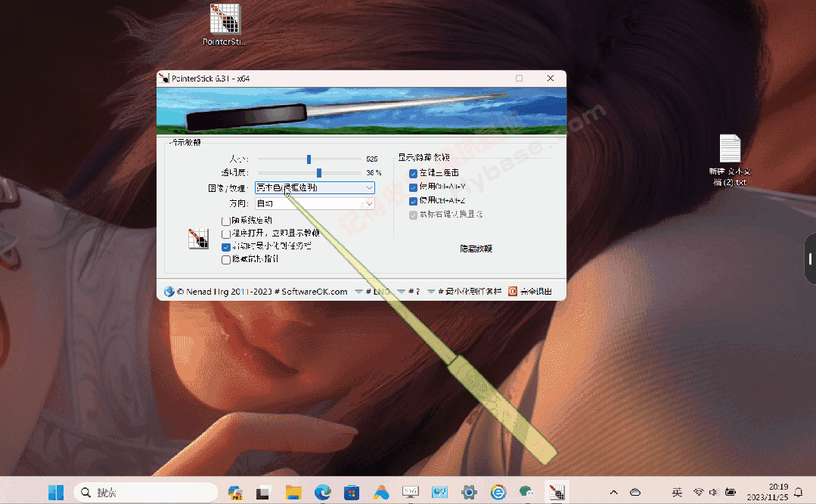Click the size slider handle
The width and height of the screenshot is (816, 504).
(x=309, y=159)
